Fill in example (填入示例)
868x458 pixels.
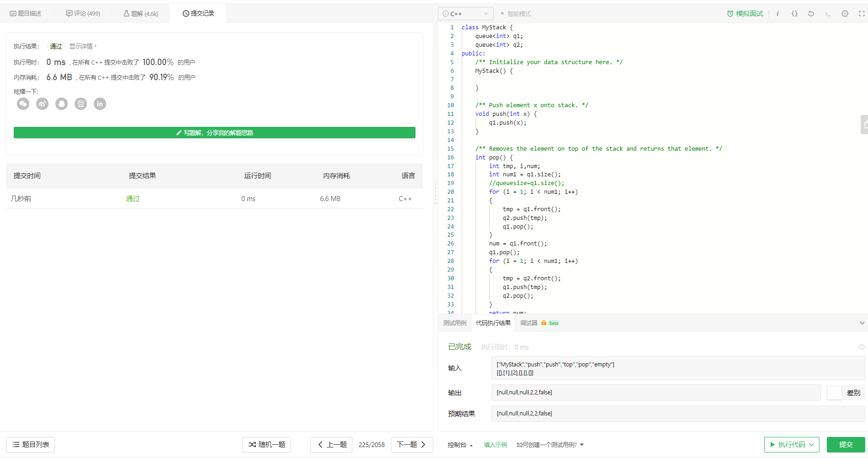(x=496, y=445)
